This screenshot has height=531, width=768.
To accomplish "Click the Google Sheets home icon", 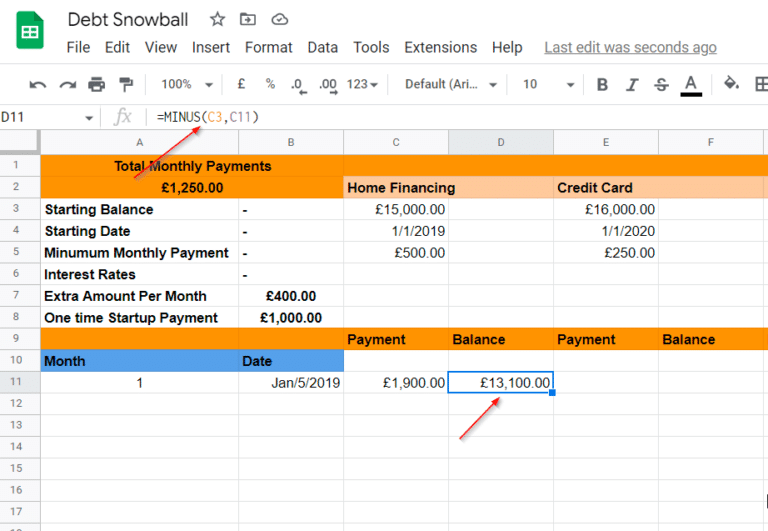I will [30, 30].
